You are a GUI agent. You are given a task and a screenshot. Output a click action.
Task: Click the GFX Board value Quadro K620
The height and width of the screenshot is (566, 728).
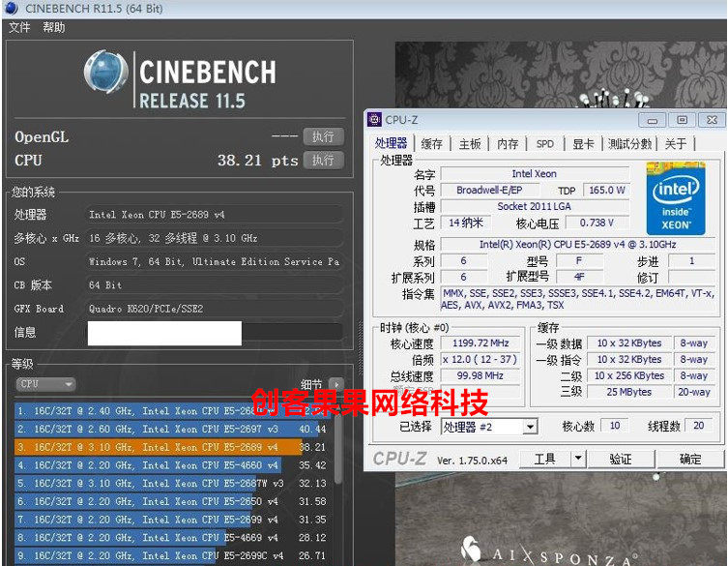[x=215, y=309]
